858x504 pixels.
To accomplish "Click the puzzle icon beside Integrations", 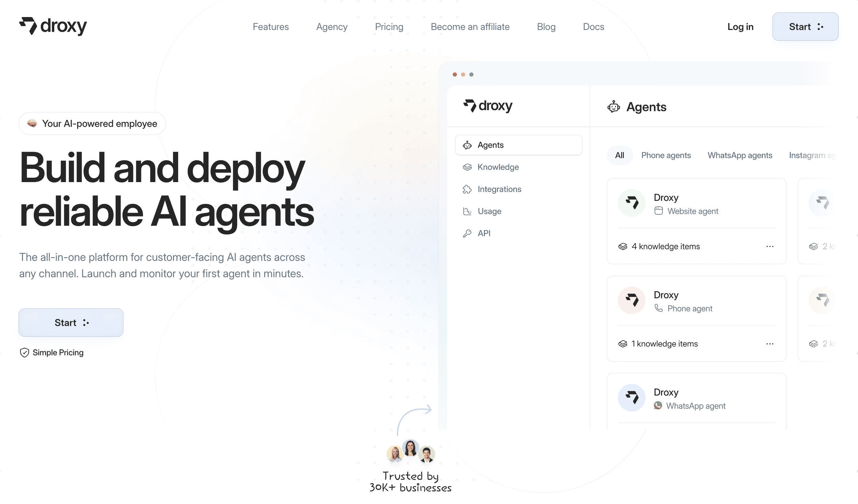I will (467, 189).
